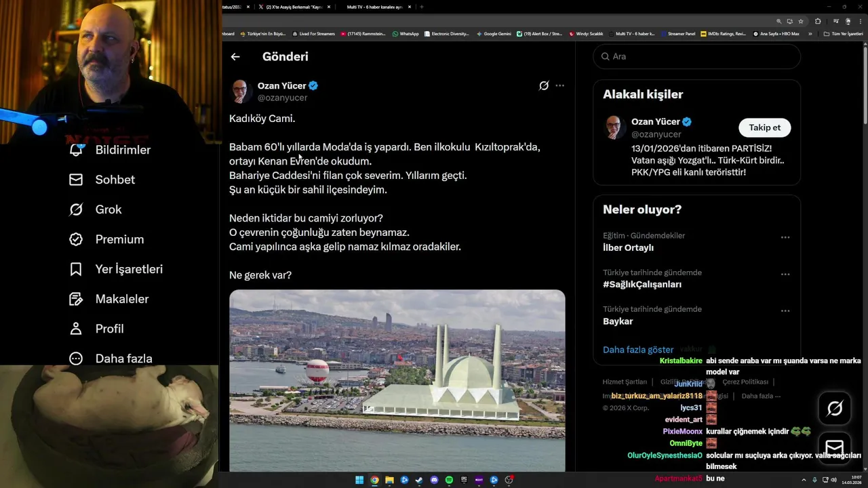Open the Livad For Streamers bookmark
Screen dimensions: 868x488
tap(313, 33)
